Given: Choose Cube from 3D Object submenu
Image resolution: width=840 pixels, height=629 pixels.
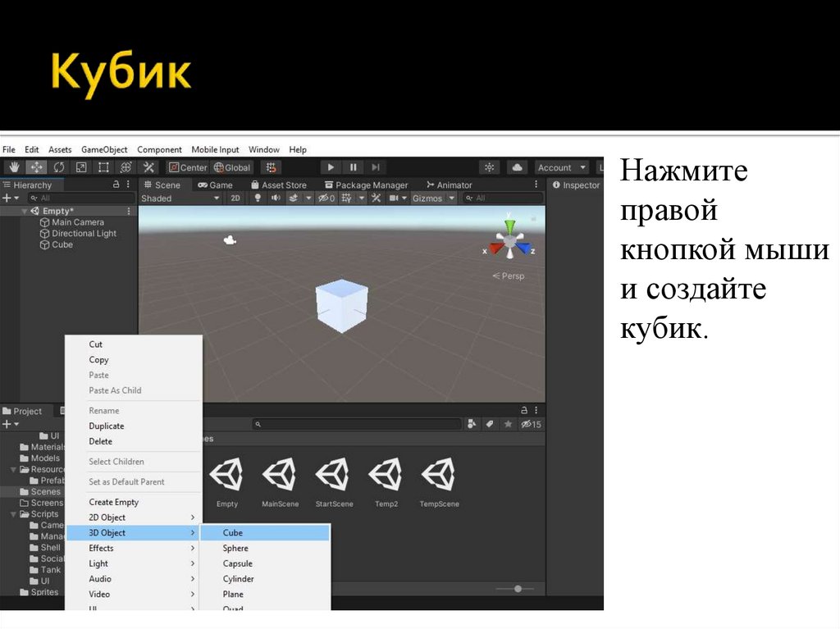Looking at the screenshot, I should click(x=265, y=532).
